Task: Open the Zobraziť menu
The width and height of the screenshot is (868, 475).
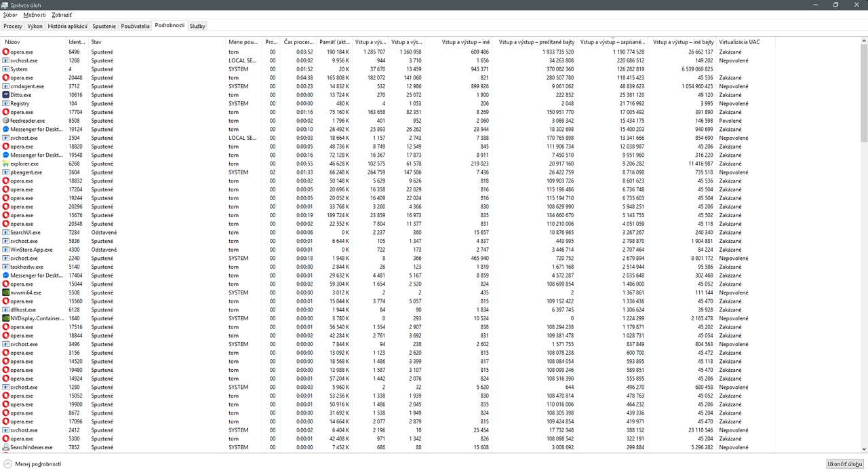Action: coord(62,14)
